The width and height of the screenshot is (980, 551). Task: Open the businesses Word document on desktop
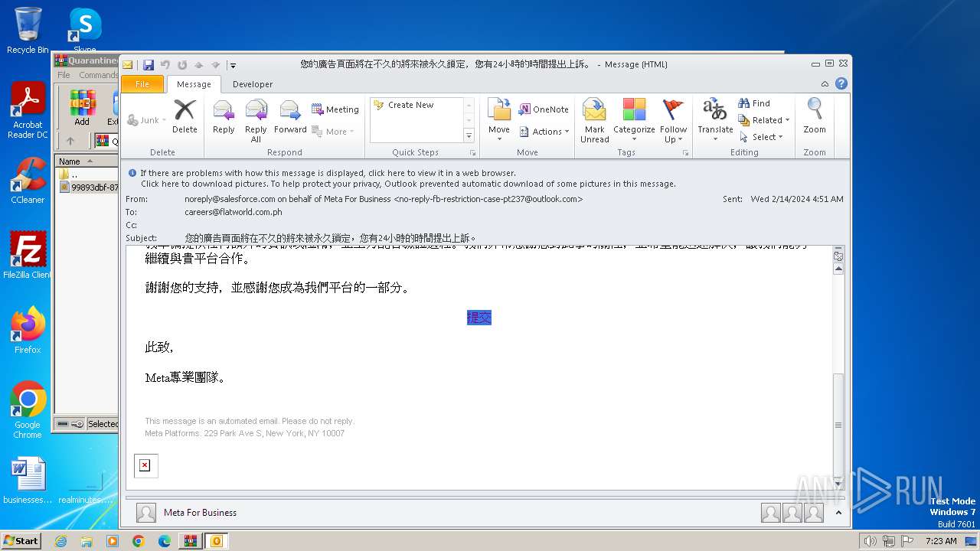(28, 481)
